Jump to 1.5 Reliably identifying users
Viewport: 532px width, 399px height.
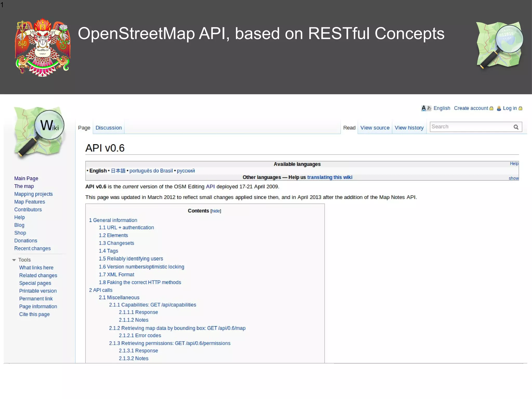(131, 259)
